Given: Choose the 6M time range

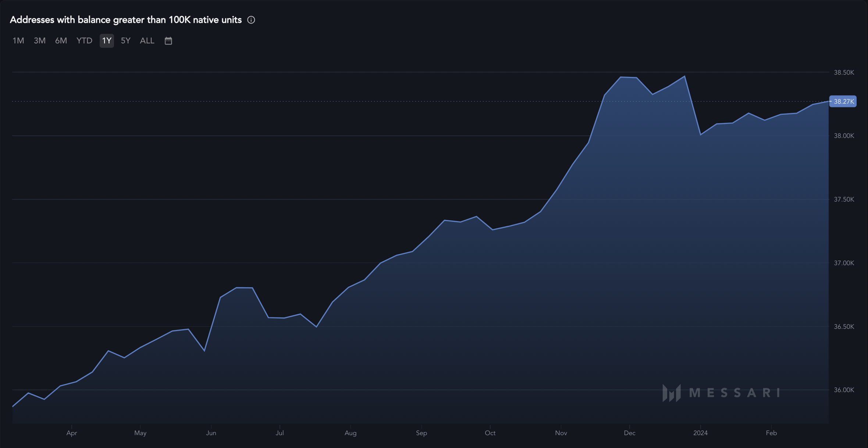Looking at the screenshot, I should [x=61, y=41].
